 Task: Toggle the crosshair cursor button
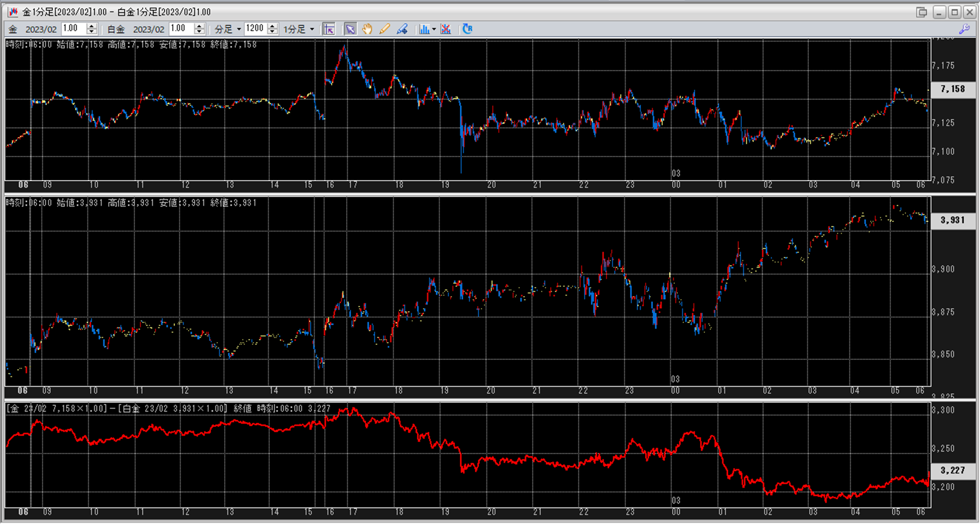tap(329, 29)
